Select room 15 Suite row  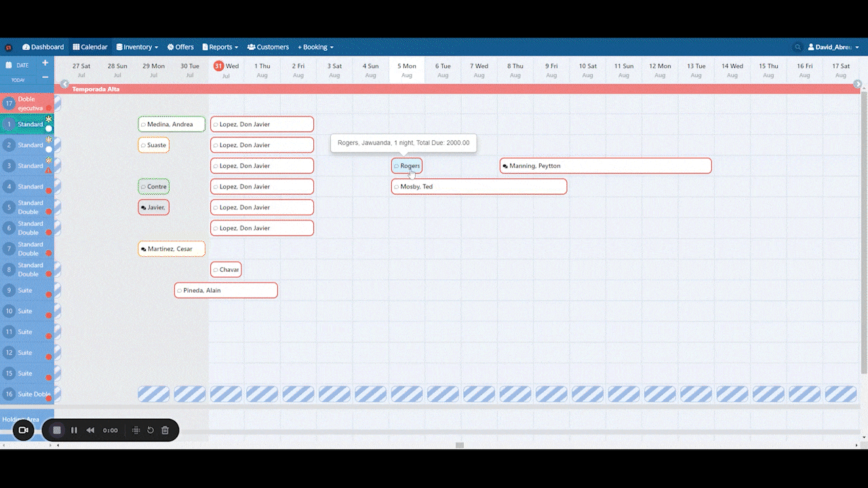(27, 373)
